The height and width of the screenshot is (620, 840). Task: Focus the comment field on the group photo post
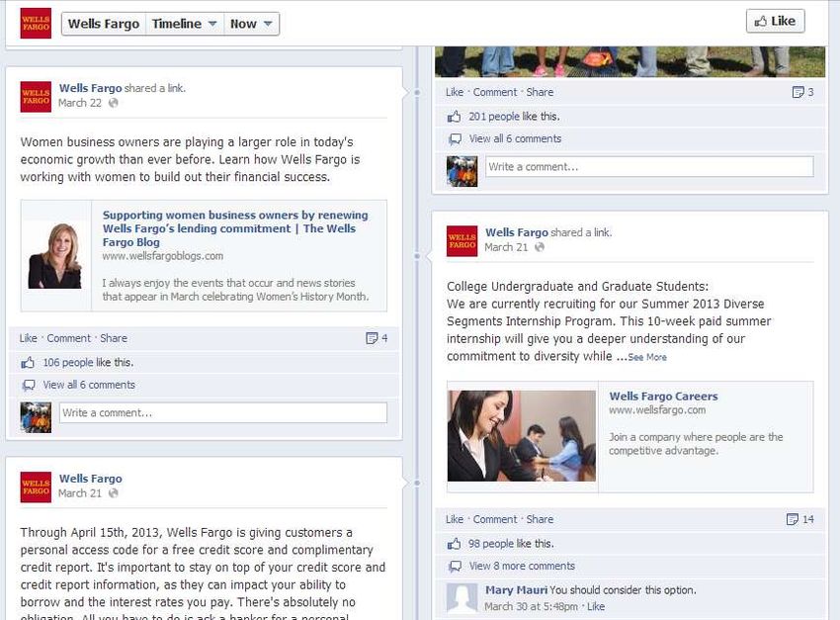click(x=649, y=167)
